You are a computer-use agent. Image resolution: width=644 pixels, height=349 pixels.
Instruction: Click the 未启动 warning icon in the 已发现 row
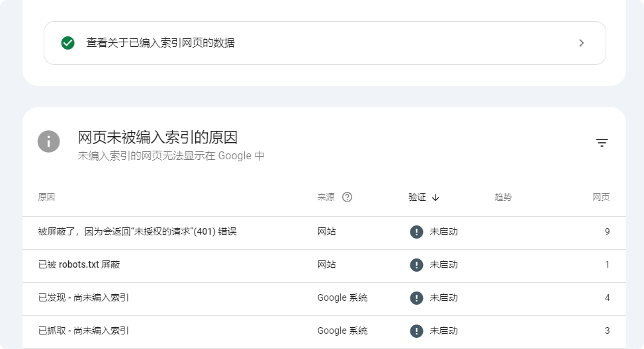[x=416, y=297]
